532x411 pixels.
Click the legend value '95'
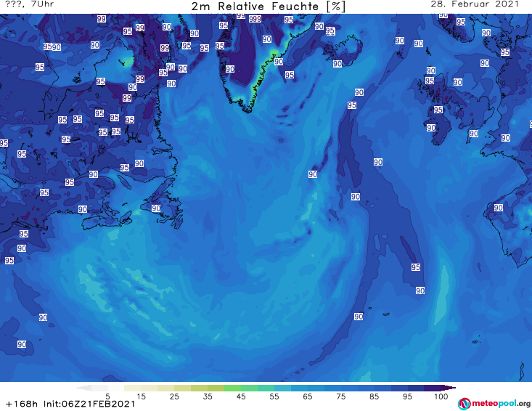click(407, 396)
